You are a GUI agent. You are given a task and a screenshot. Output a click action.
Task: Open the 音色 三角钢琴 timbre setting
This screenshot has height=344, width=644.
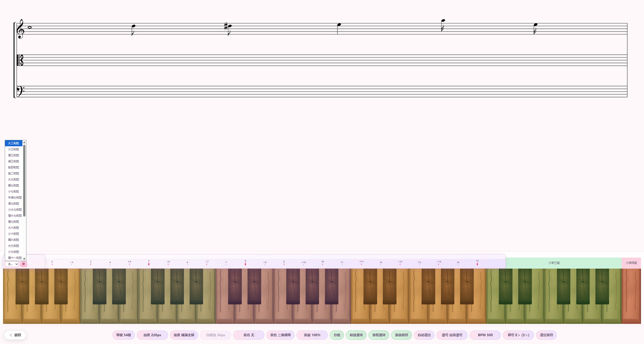[x=280, y=335]
